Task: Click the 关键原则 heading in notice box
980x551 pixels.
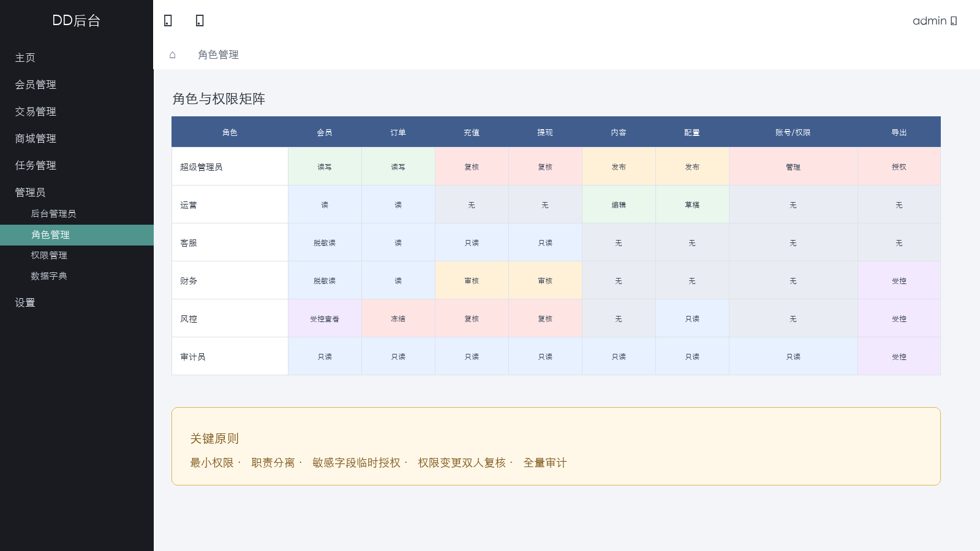Action: (x=214, y=438)
